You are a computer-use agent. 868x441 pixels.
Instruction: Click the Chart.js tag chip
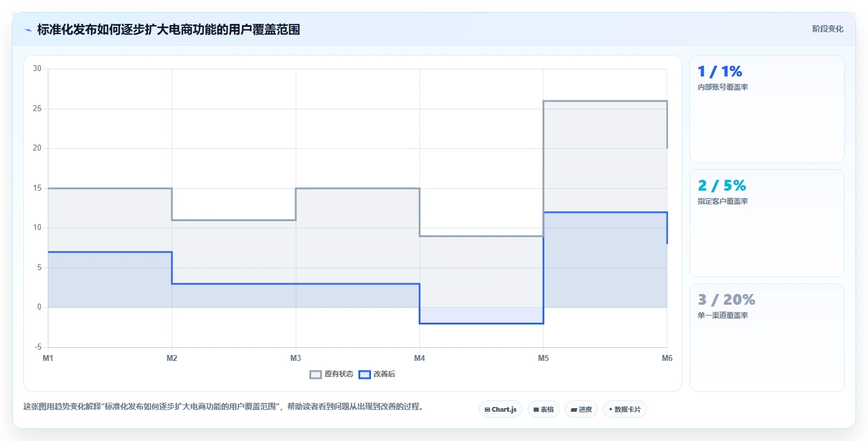coord(501,409)
